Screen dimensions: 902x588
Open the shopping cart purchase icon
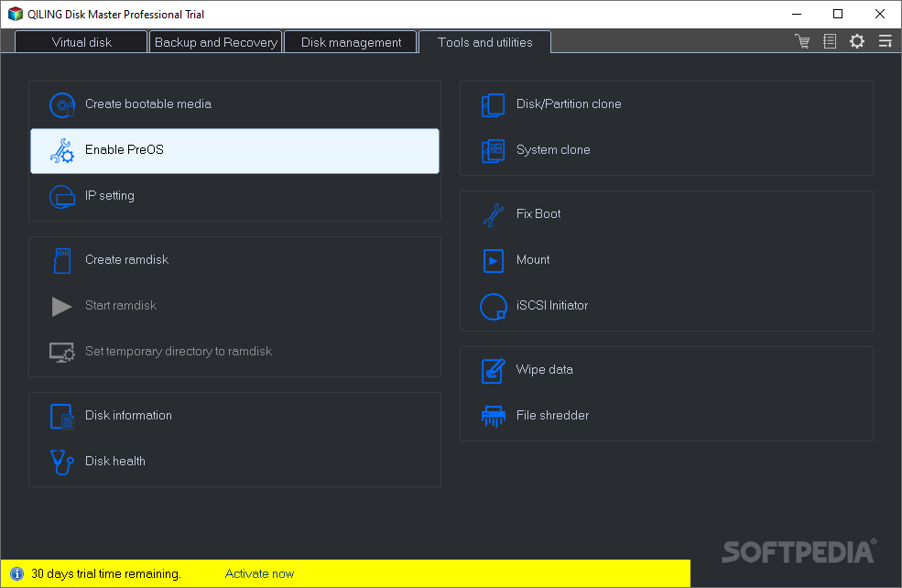tap(802, 41)
